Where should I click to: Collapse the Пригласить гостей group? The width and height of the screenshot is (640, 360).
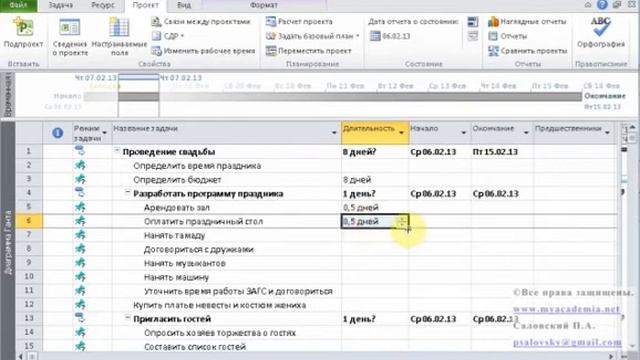127,318
